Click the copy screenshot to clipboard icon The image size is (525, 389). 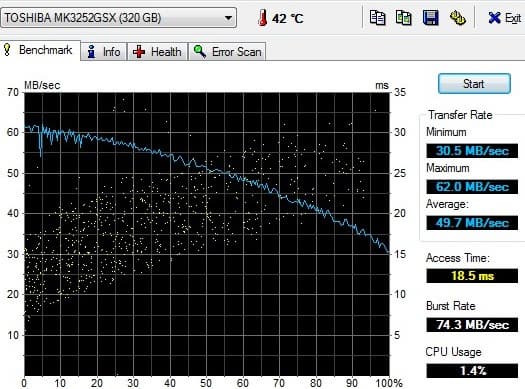(x=403, y=18)
